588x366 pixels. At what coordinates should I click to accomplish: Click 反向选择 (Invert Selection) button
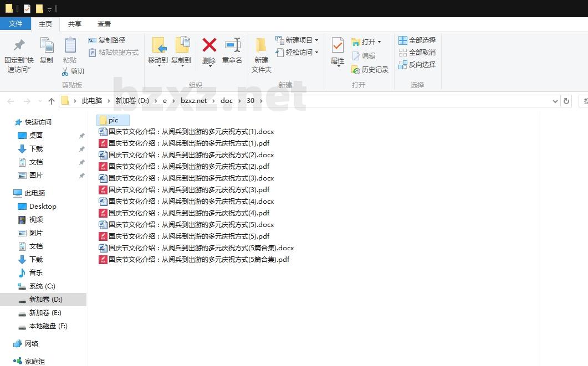click(x=417, y=65)
